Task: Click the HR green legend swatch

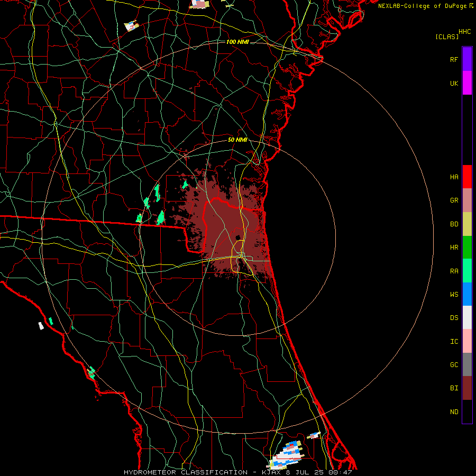Action: 467,248
